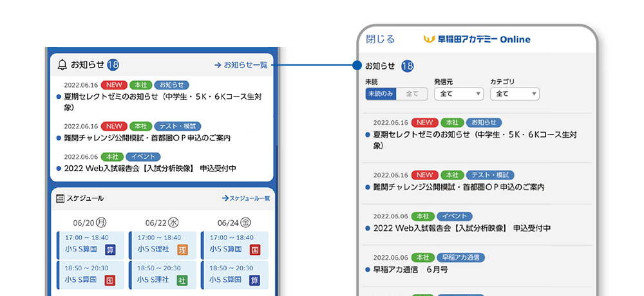Viewport: 644px width, 296px height.
Task: Click テスト・模試 tag in left panel
Action: click(x=178, y=127)
